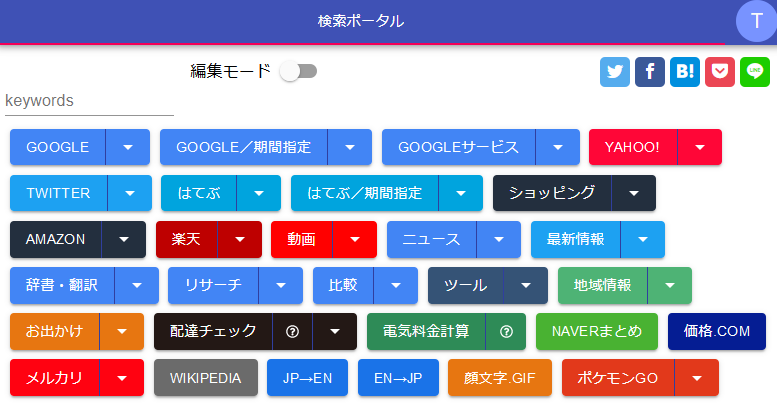Expand the AMAZON dropdown arrow
The height and width of the screenshot is (410, 777).
coord(124,239)
